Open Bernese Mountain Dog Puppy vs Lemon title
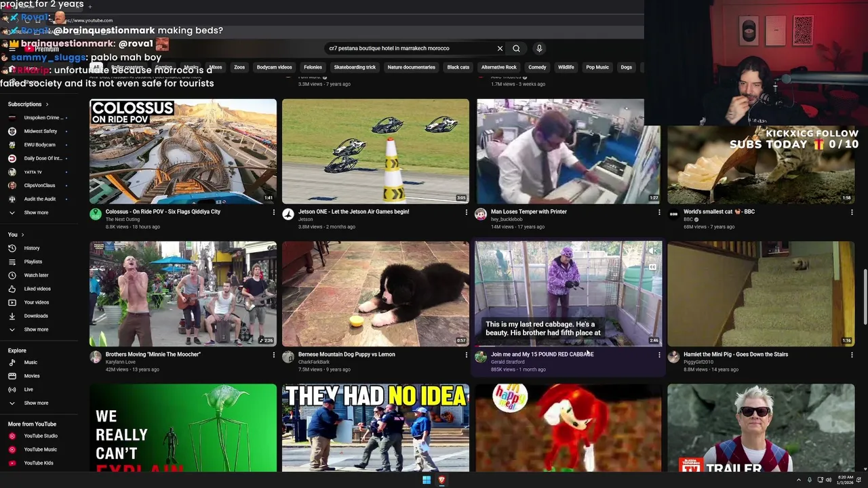Image resolution: width=868 pixels, height=488 pixels. 347,354
